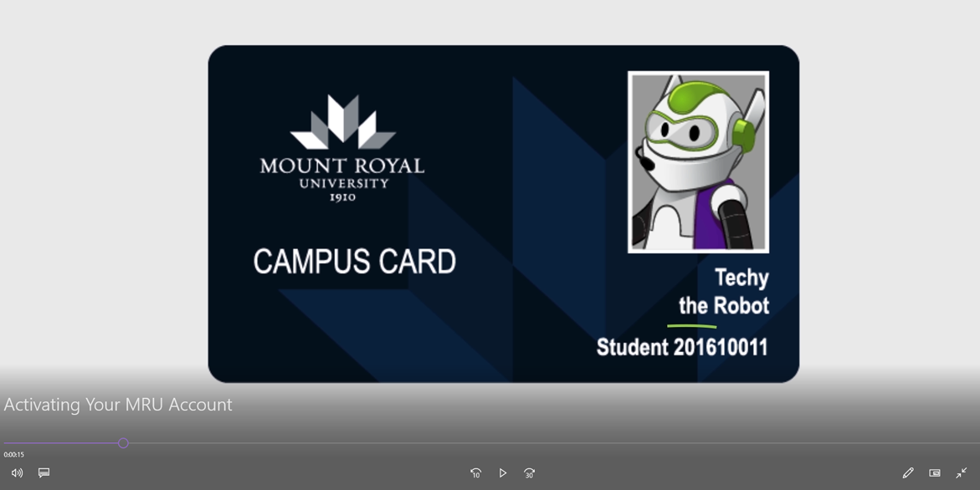Toggle audio mute with the speaker control
This screenshot has width=980, height=490.
click(17, 472)
